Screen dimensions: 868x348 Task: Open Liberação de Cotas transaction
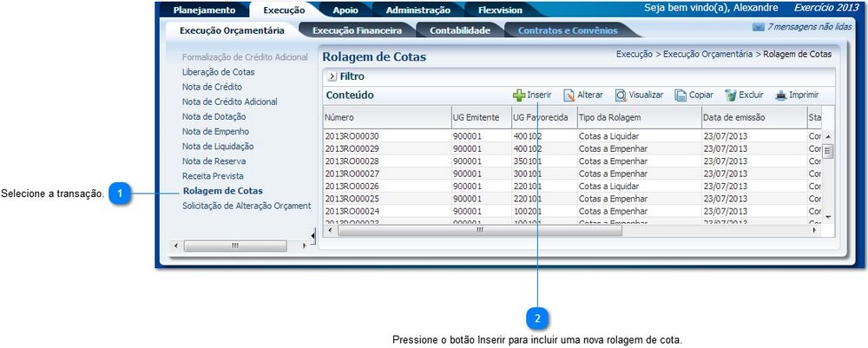tap(218, 72)
